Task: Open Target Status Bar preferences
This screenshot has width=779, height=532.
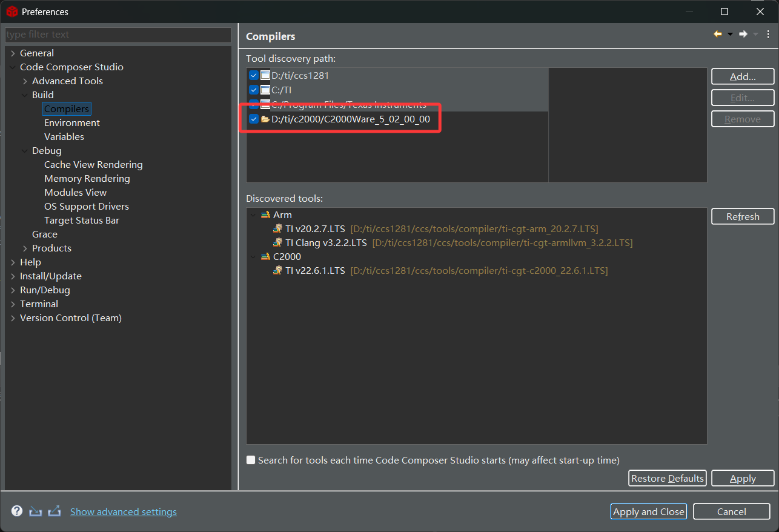Action: click(82, 221)
